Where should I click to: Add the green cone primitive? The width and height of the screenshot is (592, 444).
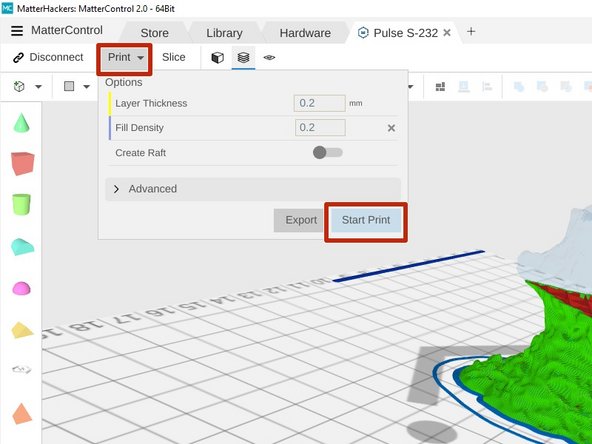pos(21,123)
